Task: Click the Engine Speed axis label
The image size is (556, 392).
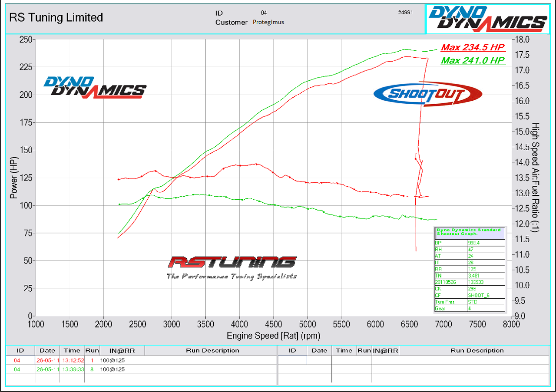Action: pyautogui.click(x=273, y=336)
